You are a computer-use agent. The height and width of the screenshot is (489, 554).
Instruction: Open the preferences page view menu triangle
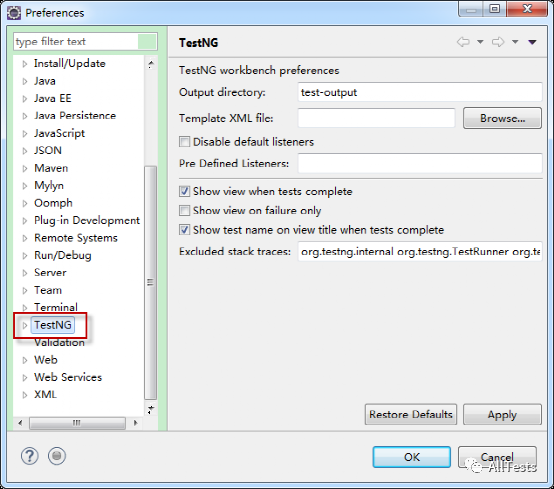tap(532, 42)
